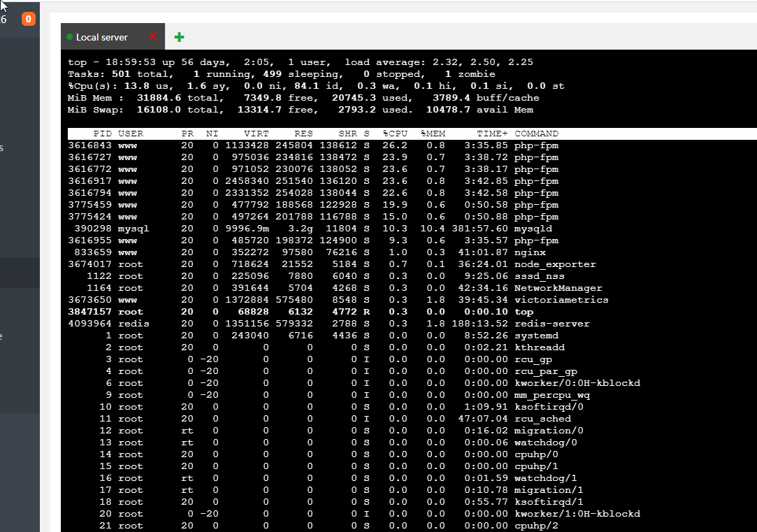The height and width of the screenshot is (532, 757).
Task: Click the %CPU column header
Action: click(x=395, y=134)
